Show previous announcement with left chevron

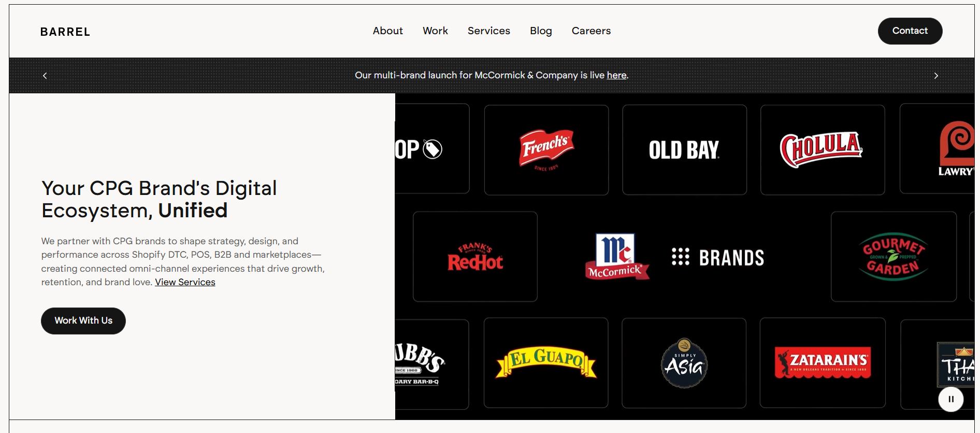[45, 76]
